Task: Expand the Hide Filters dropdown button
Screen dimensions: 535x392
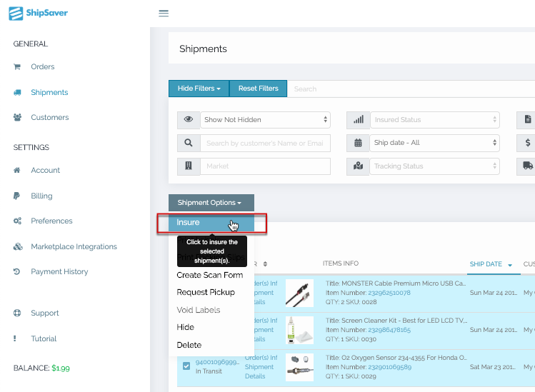Action: pyautogui.click(x=199, y=89)
